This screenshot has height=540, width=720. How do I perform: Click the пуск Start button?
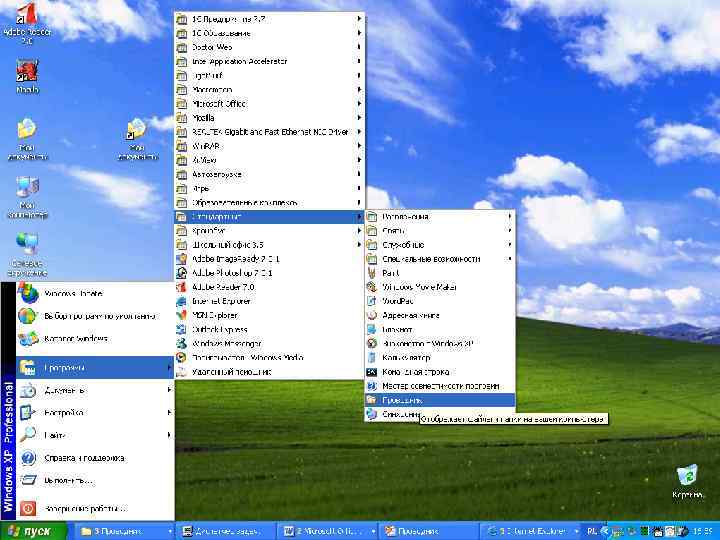pyautogui.click(x=33, y=531)
